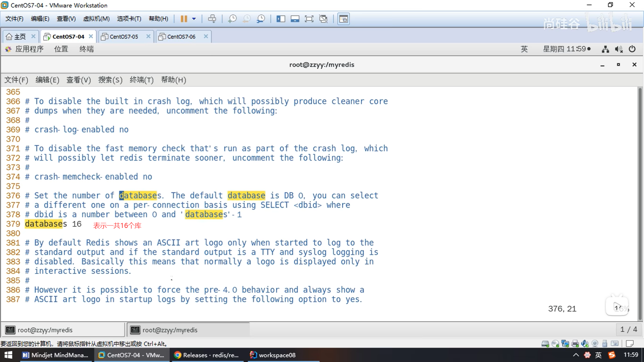Toggle Unity mode icon

tap(323, 19)
